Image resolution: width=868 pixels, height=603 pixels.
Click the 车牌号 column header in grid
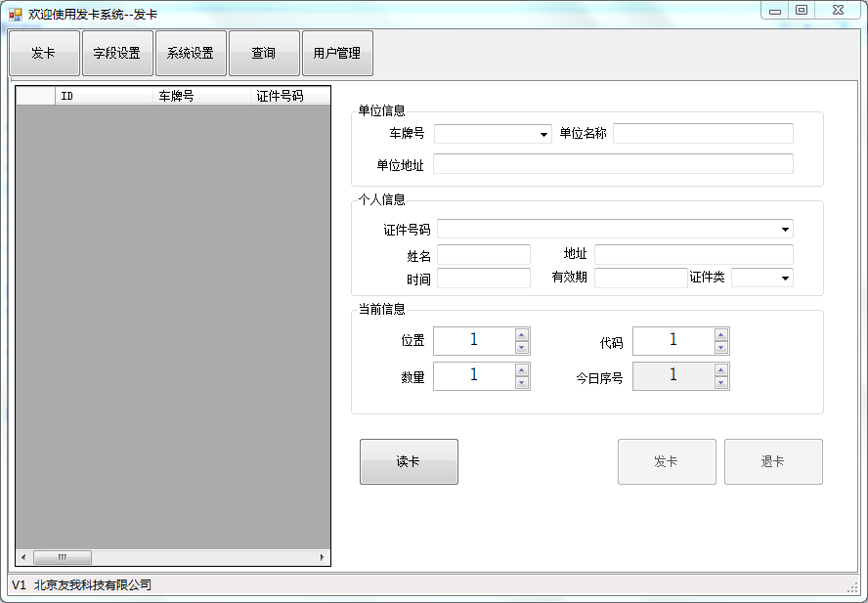[x=176, y=96]
